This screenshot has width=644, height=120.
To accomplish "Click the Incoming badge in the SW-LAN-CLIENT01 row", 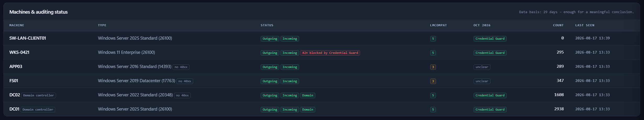I will [290, 39].
